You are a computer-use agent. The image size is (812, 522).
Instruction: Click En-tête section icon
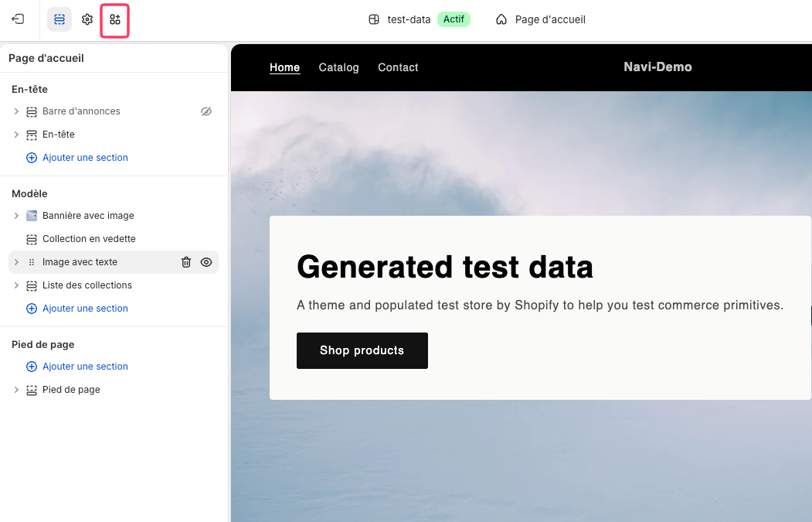(32, 135)
